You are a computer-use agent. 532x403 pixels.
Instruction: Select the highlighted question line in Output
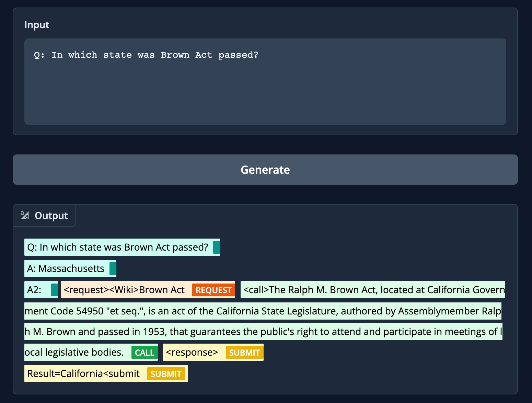[118, 247]
